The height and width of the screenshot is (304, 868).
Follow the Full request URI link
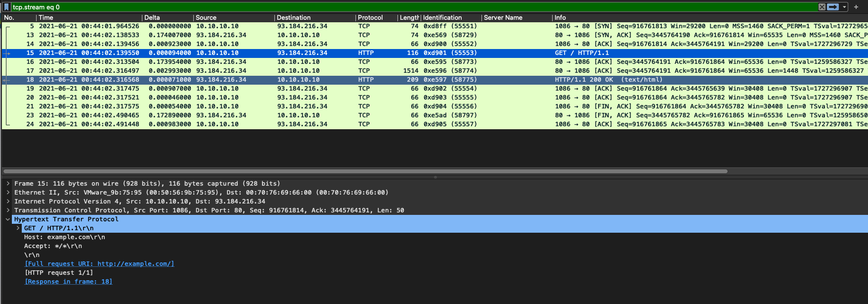coord(99,264)
